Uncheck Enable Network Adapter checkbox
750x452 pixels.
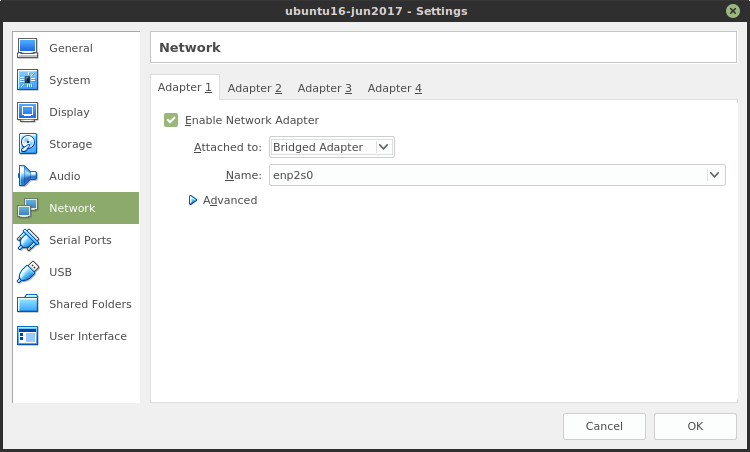(x=171, y=120)
